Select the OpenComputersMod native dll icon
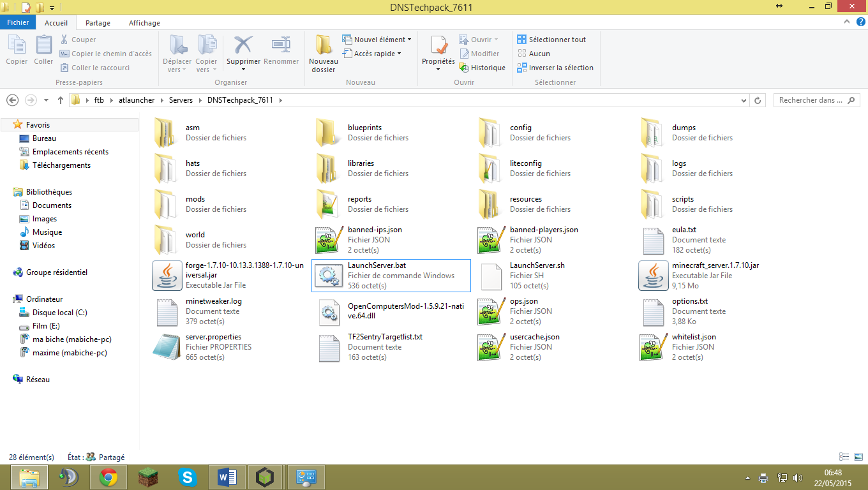868x490 pixels. click(329, 311)
